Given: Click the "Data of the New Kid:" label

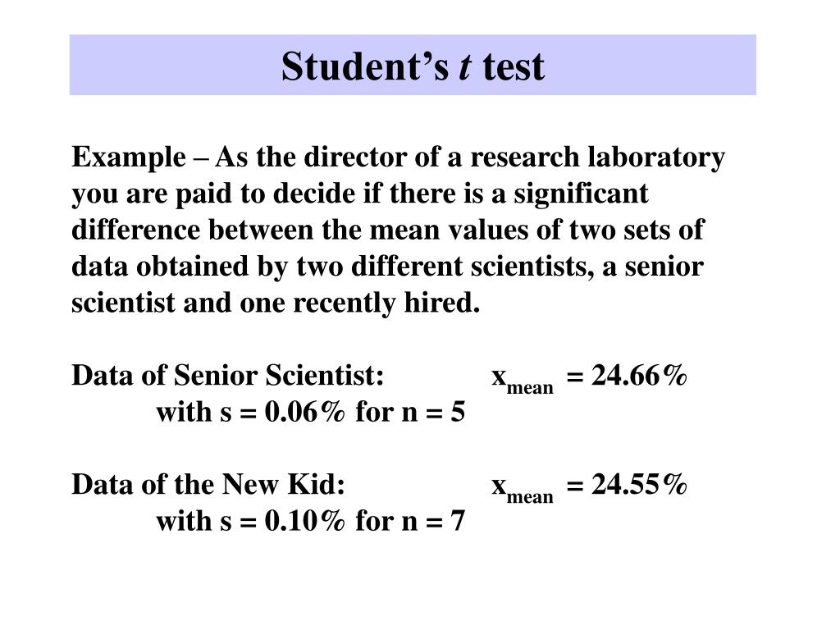Looking at the screenshot, I should [x=208, y=485].
